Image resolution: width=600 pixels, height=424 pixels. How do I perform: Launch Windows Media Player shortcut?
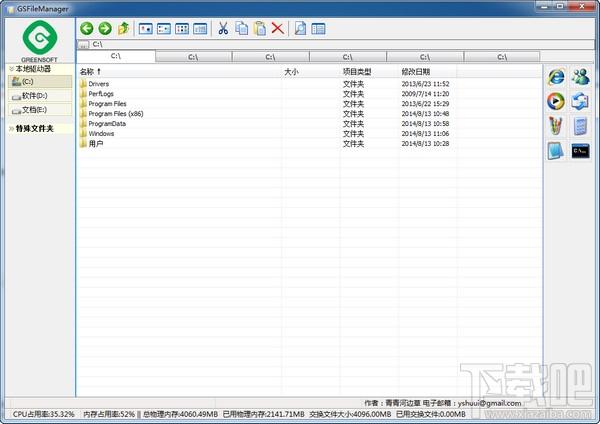pyautogui.click(x=556, y=101)
